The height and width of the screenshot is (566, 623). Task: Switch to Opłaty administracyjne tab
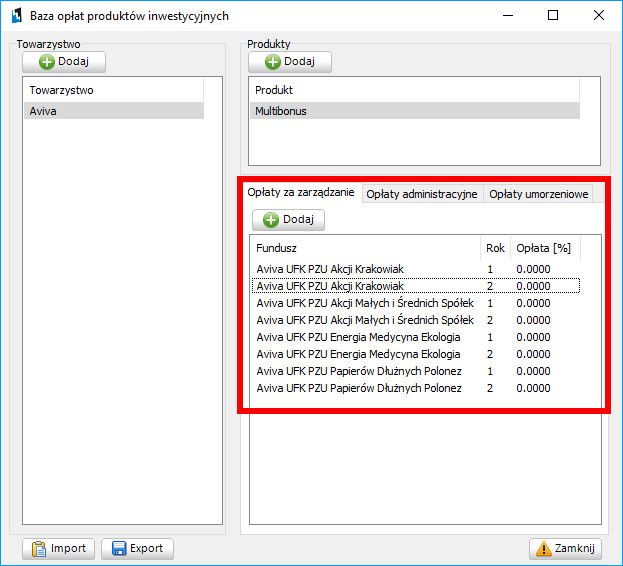421,194
